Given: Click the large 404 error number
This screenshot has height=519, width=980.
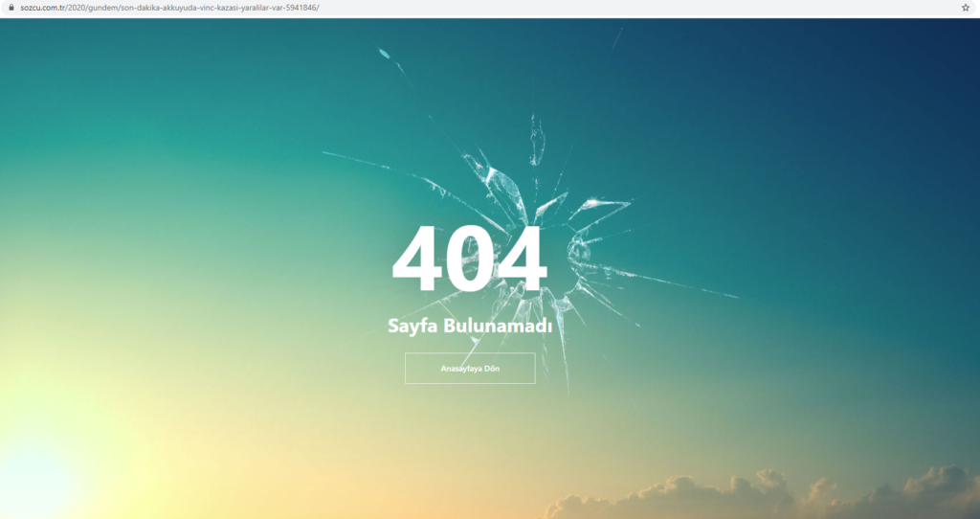Looking at the screenshot, I should tap(469, 259).
